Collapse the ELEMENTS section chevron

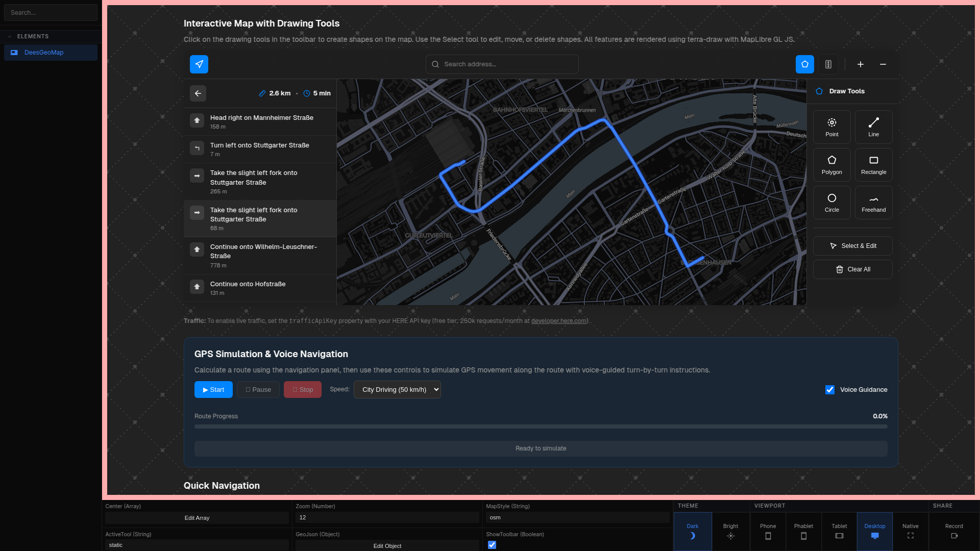click(x=10, y=37)
